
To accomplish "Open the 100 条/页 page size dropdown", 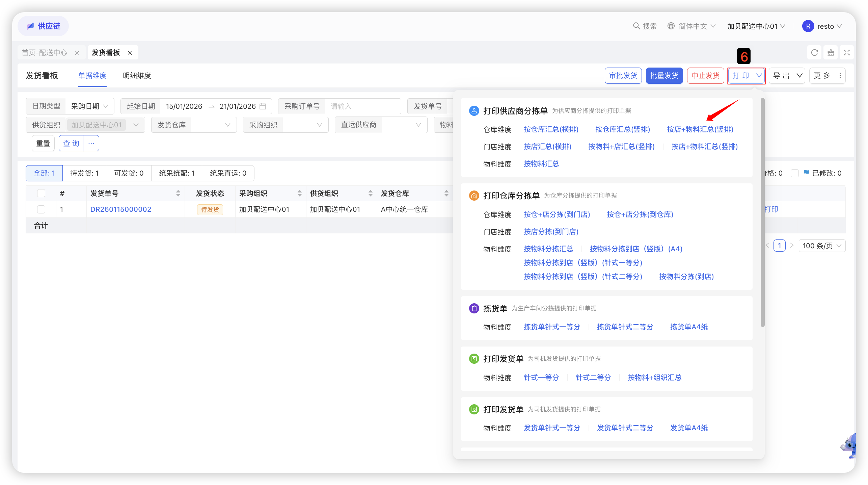I will 821,246.
